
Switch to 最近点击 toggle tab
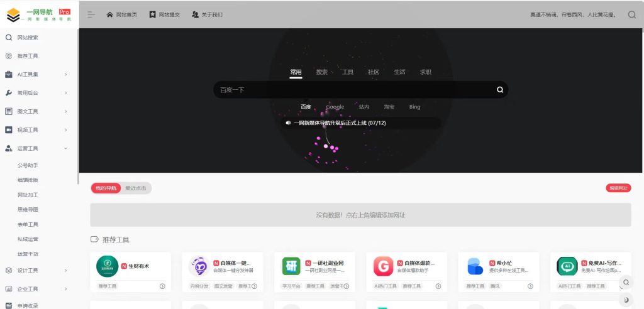[x=136, y=188]
